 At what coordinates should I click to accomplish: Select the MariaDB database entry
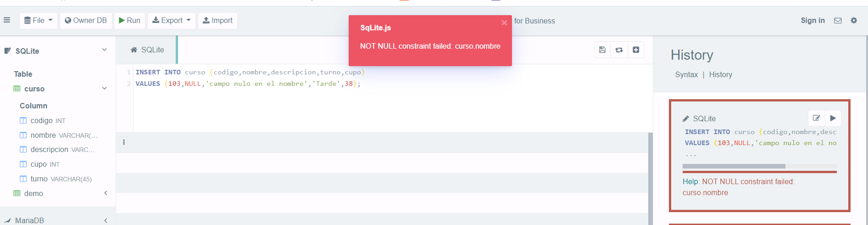pyautogui.click(x=29, y=220)
